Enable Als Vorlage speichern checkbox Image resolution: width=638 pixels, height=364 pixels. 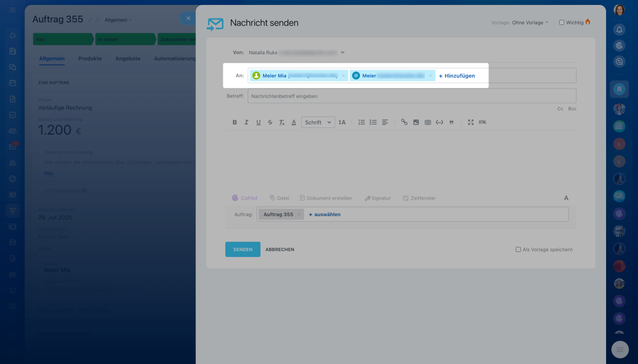(x=518, y=249)
